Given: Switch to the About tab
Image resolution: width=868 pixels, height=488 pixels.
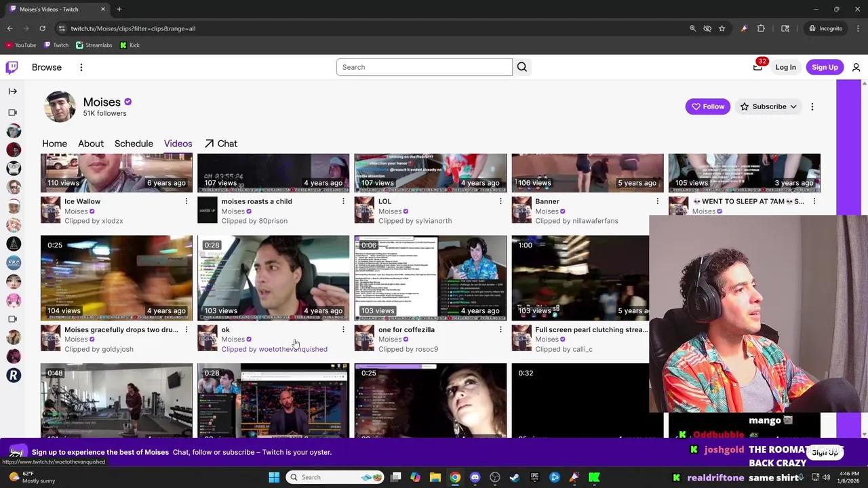Looking at the screenshot, I should [91, 144].
